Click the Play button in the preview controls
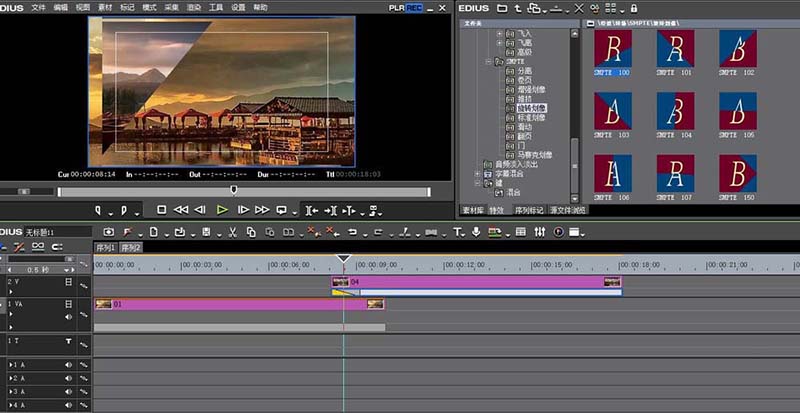 coord(221,210)
